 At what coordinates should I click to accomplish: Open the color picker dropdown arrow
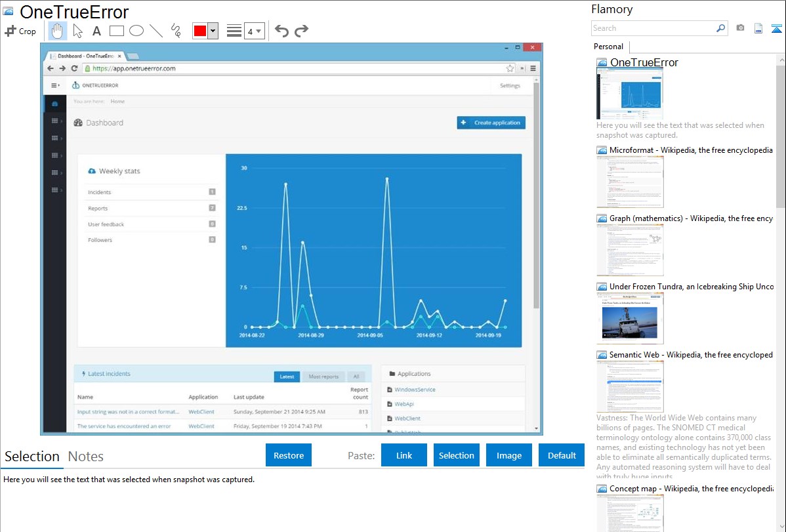213,31
